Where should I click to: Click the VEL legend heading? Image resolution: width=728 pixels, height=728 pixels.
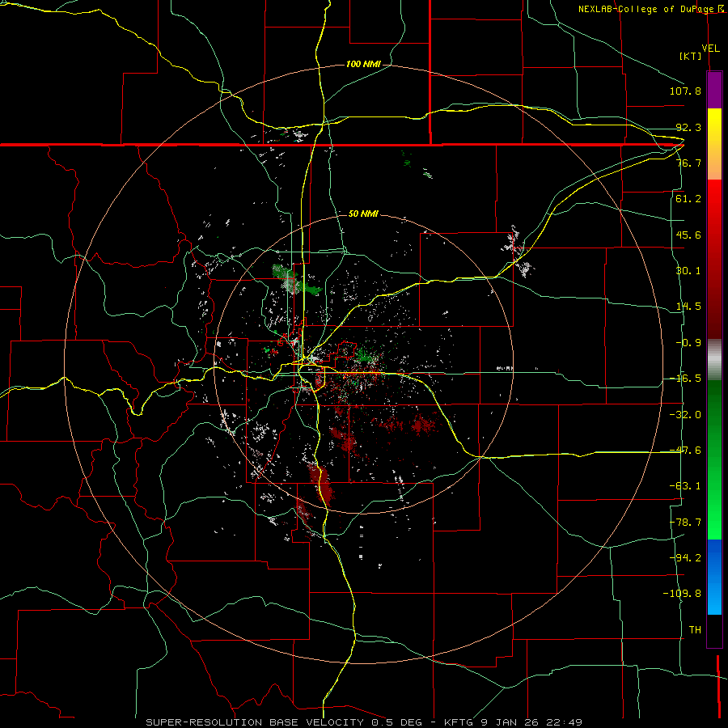click(x=710, y=48)
